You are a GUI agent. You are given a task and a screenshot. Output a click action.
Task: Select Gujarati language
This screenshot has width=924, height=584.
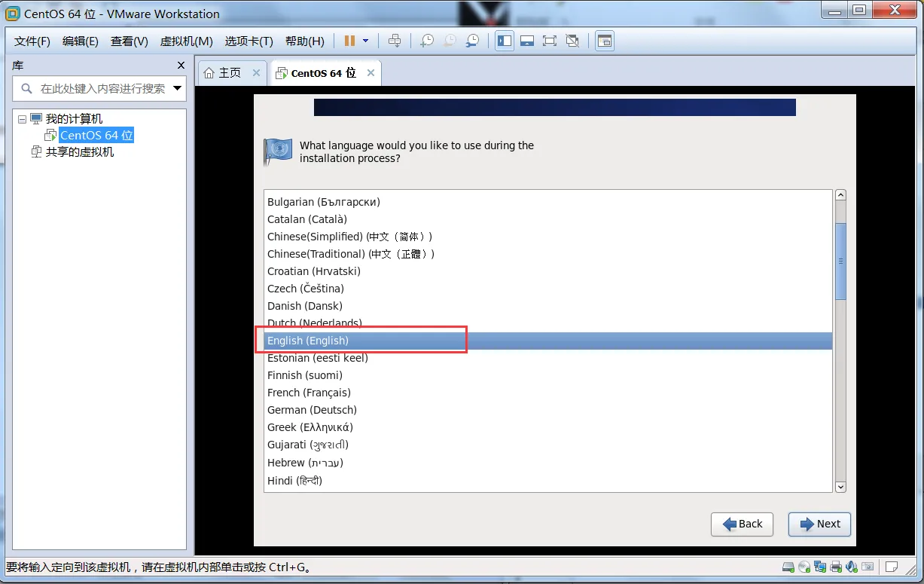click(548, 445)
